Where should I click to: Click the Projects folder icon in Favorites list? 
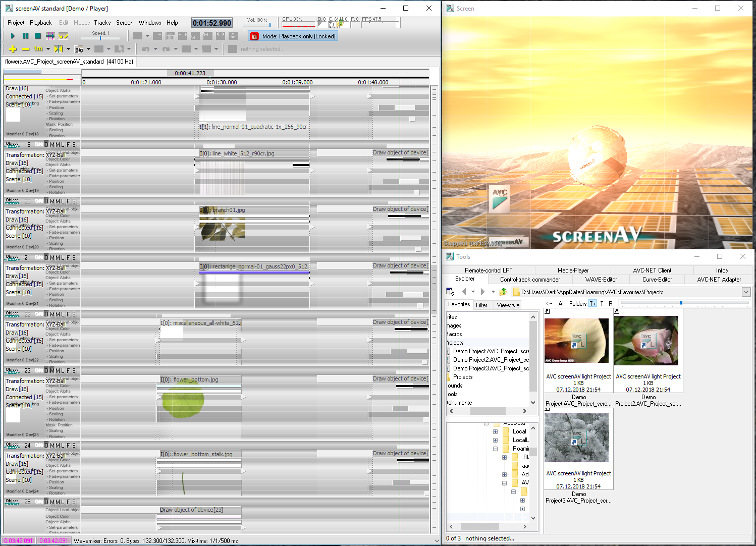[449, 377]
